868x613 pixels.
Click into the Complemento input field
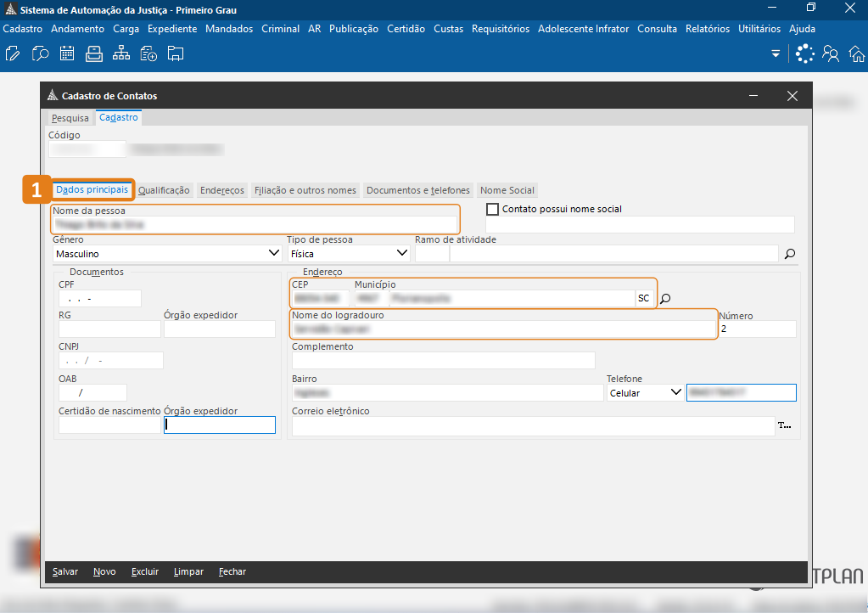(x=443, y=361)
